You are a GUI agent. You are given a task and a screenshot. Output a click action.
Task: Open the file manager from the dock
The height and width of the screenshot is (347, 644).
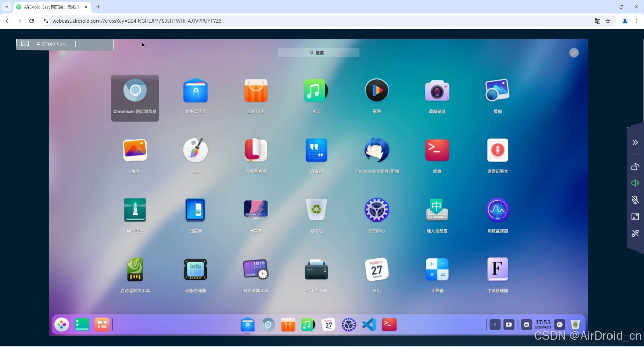(x=247, y=325)
